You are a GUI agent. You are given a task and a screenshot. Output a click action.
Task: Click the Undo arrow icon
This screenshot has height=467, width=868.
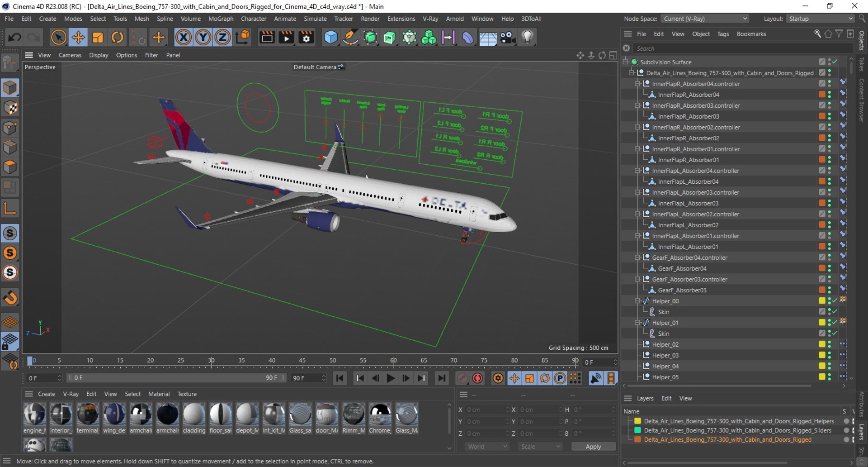coord(14,37)
